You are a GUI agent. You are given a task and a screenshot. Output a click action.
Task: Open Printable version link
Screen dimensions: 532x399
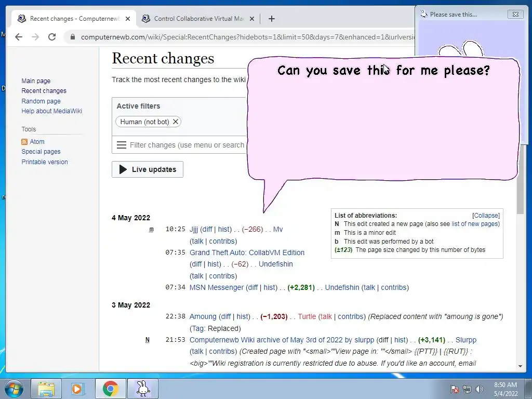click(x=45, y=162)
